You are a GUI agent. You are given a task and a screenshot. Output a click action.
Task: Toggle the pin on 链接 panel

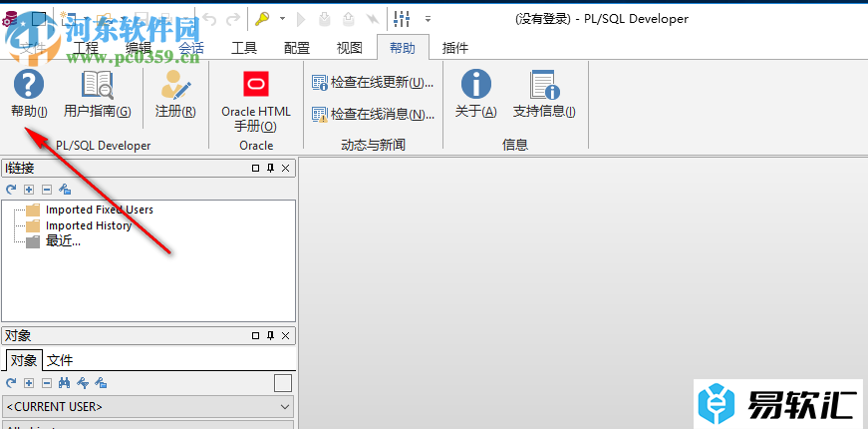[271, 168]
